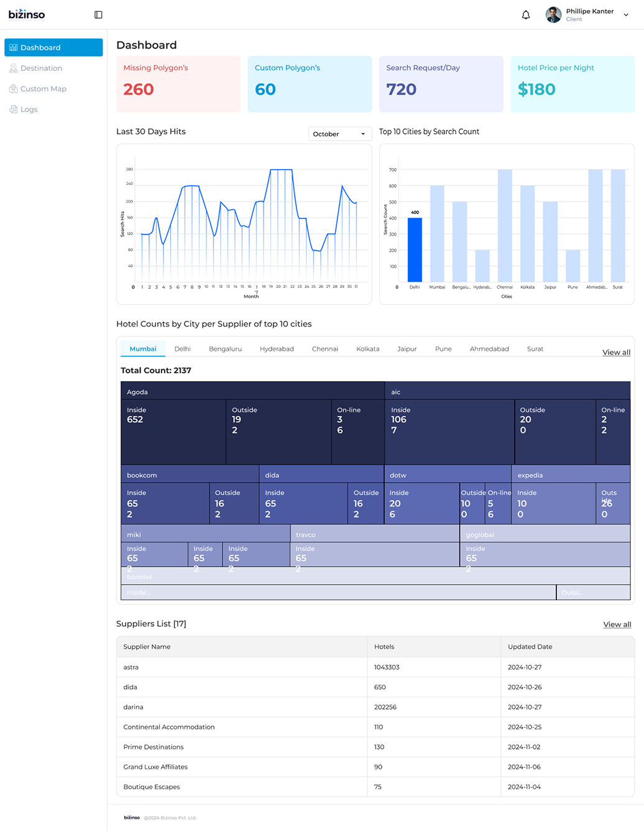
Task: Switch to the Surat tab
Action: click(535, 349)
